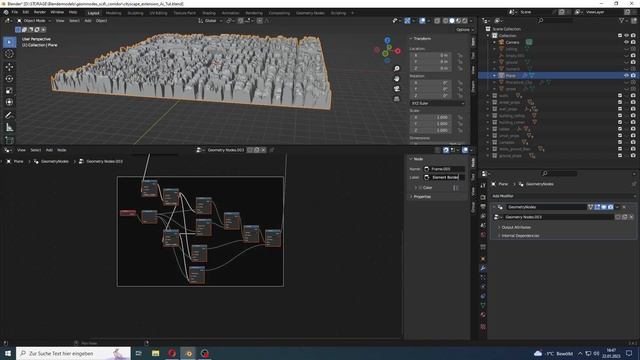The height and width of the screenshot is (360, 640).
Task: Toggle camera view icon in viewport
Action: (x=396, y=89)
